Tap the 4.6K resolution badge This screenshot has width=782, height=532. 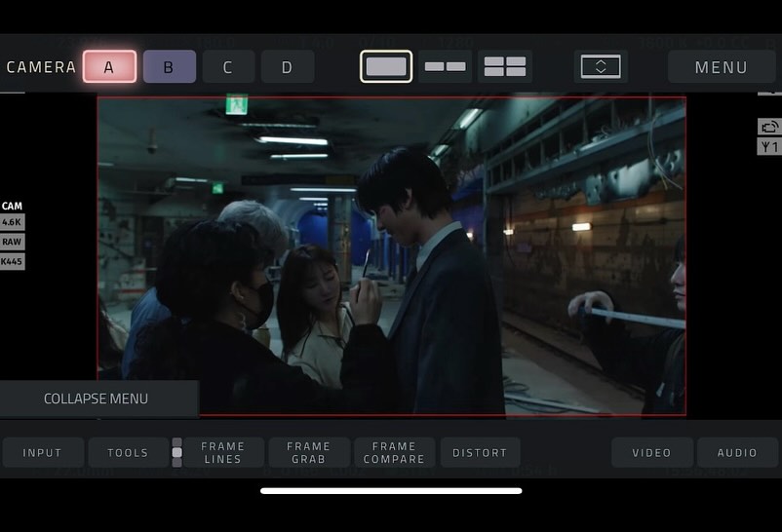click(12, 222)
